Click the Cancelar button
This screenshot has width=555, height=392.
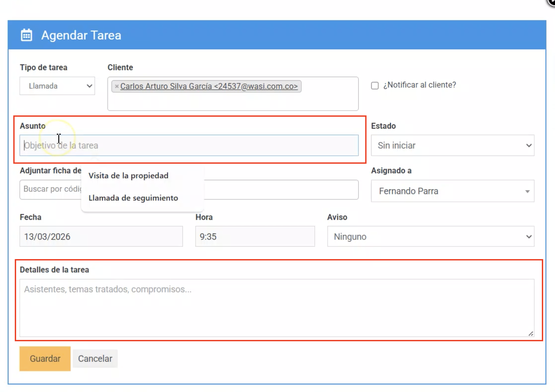pyautogui.click(x=95, y=358)
